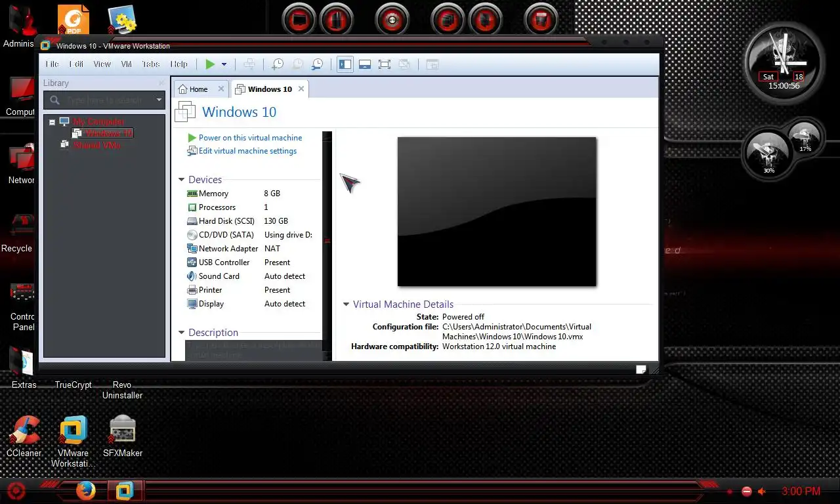
Task: Open the power options dropdown arrow
Action: coord(224,64)
